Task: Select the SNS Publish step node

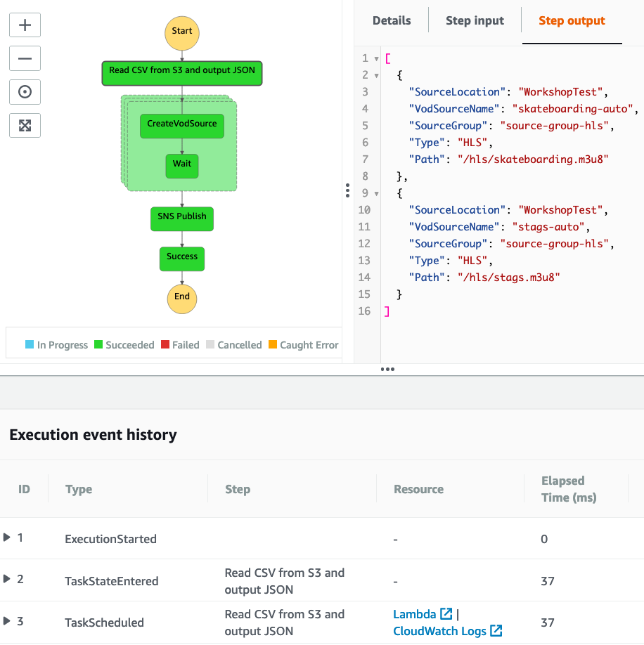Action: (x=181, y=219)
